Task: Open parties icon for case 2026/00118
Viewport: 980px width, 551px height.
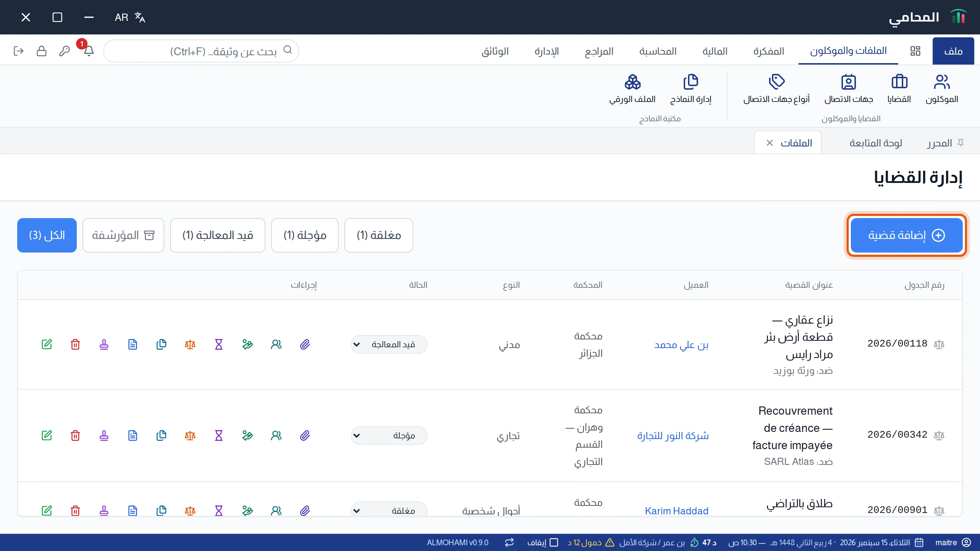Action: [276, 344]
